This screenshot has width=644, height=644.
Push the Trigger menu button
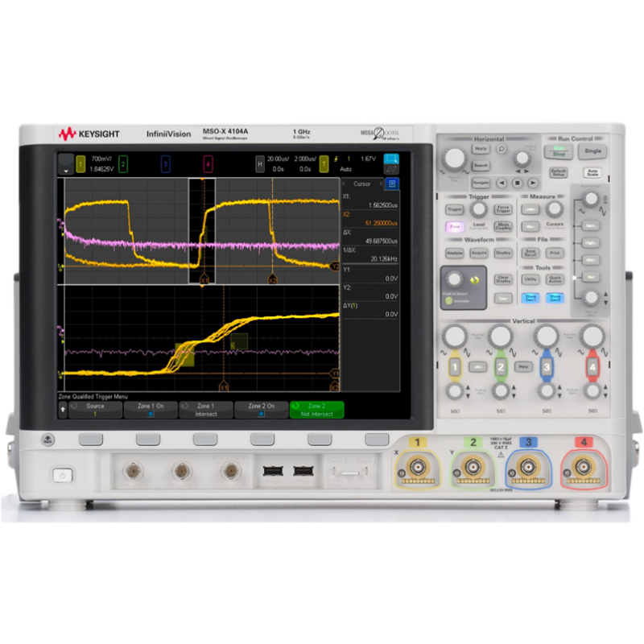[455, 210]
